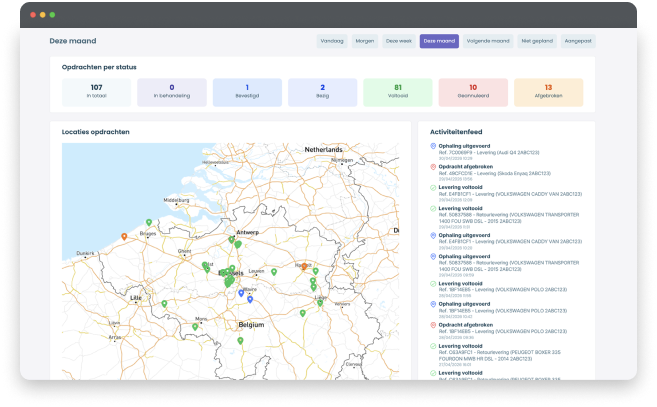657x407 pixels.
Task: Select green map marker north of Bruges
Action: [149, 222]
